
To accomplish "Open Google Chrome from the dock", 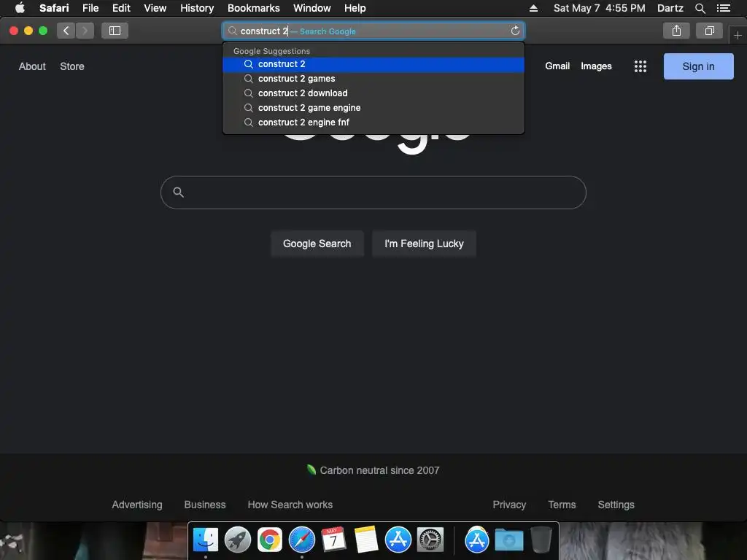I will click(270, 540).
